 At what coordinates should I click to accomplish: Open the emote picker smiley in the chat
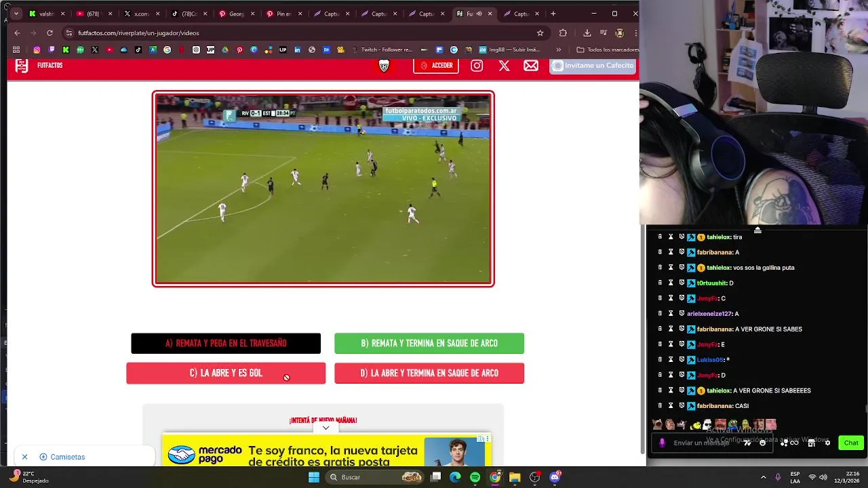762,443
